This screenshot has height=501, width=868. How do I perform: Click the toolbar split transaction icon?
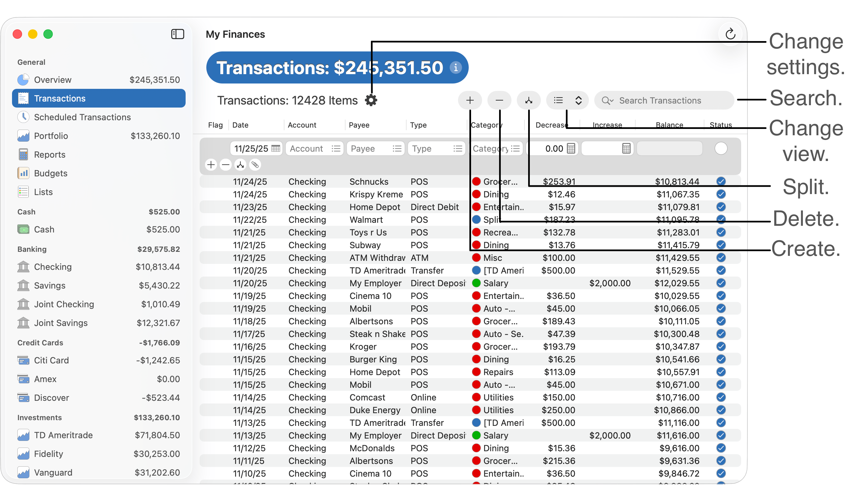tap(528, 100)
